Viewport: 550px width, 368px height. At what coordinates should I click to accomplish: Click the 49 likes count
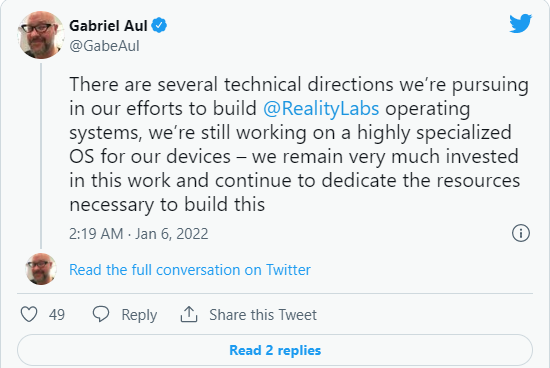point(57,315)
